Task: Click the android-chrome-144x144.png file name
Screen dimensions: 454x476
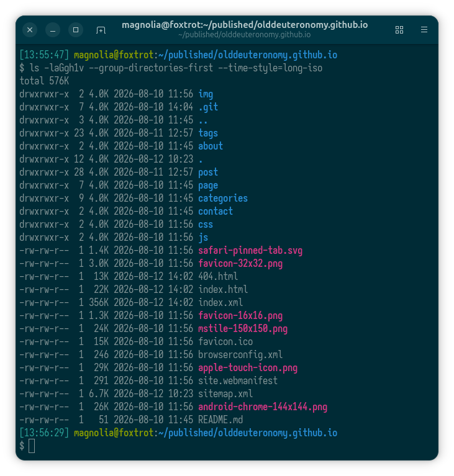Action: point(263,406)
